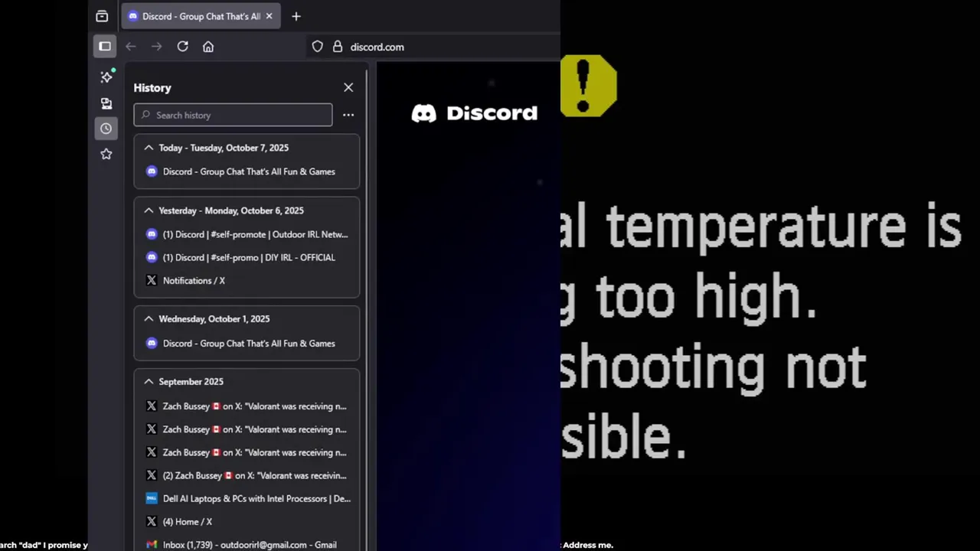Collapse the Today - Tuesday, October 7 section
Screen dimensions: 980x551
(x=149, y=148)
